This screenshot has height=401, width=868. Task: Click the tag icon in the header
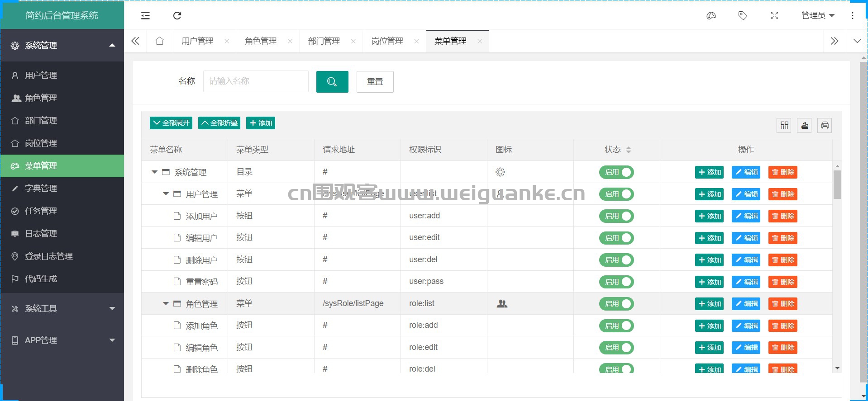click(743, 16)
